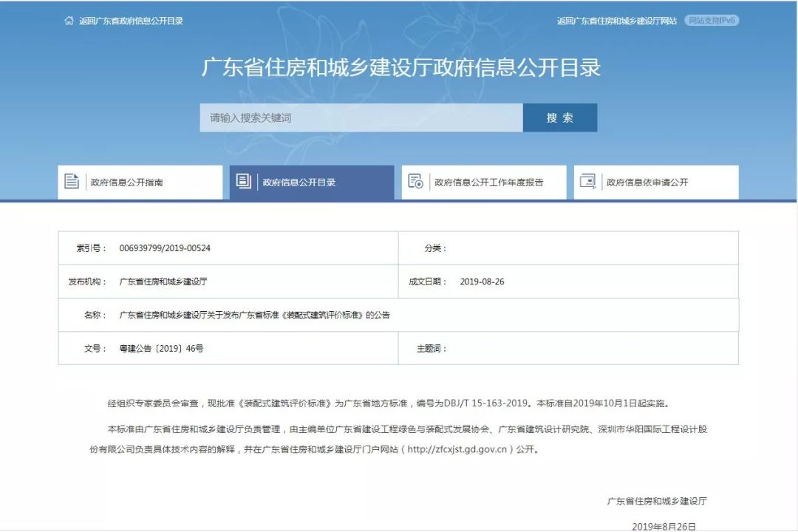Click the 分类 label
Viewport: 798px width, 532px height.
point(436,248)
